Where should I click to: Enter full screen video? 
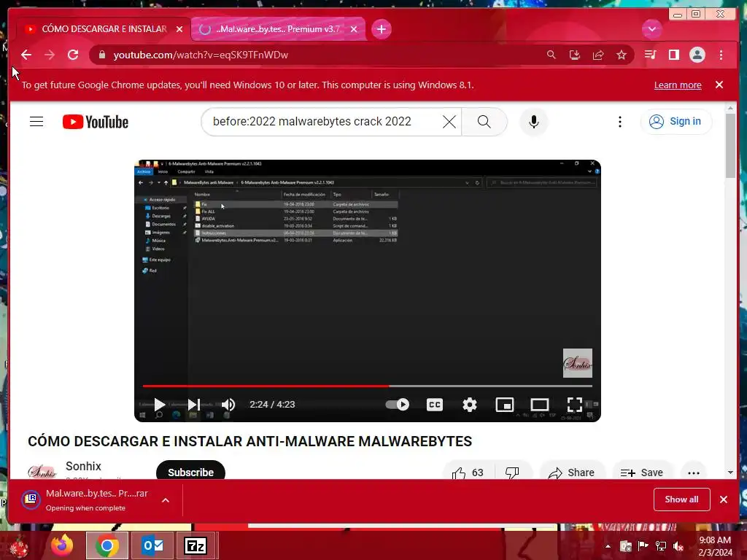575,405
